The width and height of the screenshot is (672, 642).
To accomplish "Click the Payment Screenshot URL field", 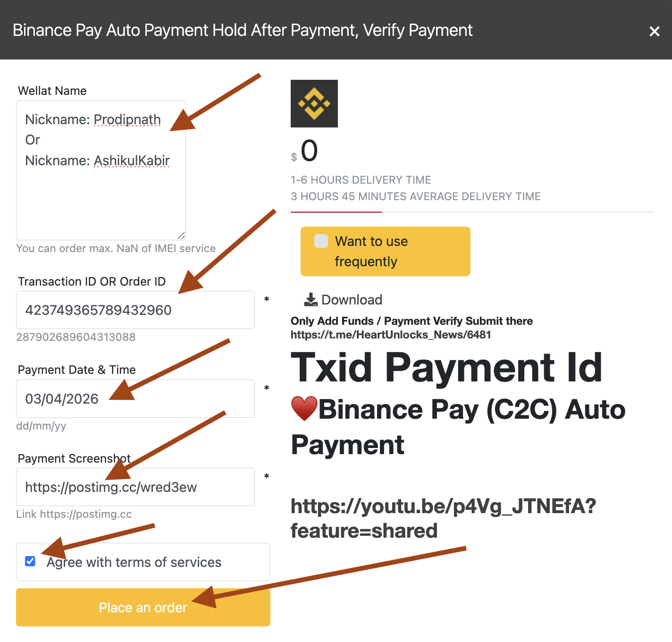I will click(x=135, y=487).
